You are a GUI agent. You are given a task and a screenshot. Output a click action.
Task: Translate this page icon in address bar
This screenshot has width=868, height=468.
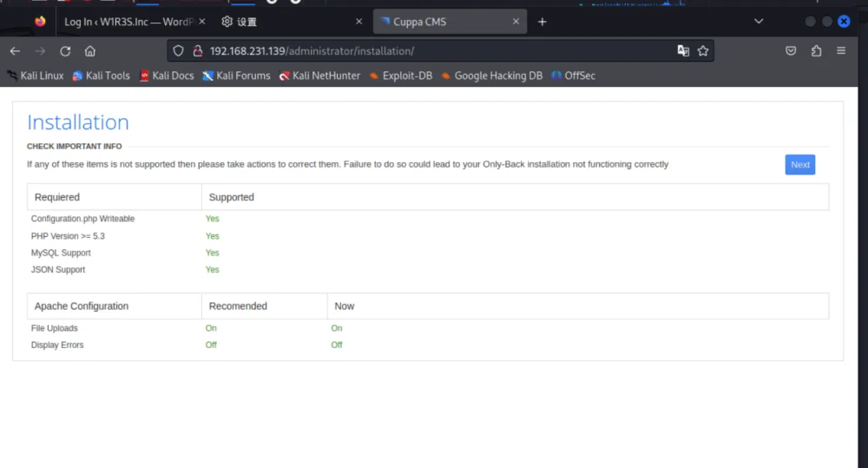pos(683,51)
